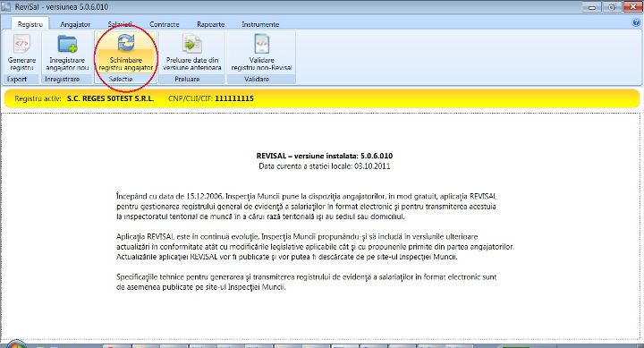
Task: Open the Windows Start orb
Action: (x=15, y=344)
